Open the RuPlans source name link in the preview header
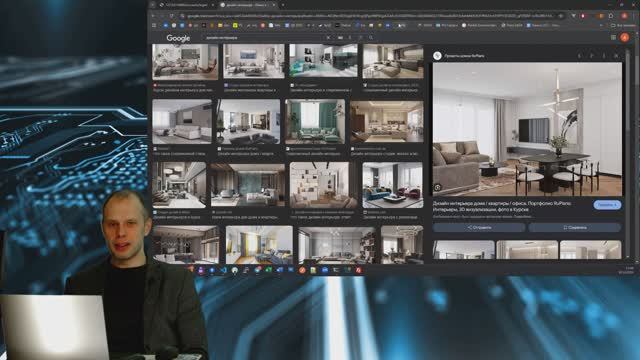 coord(464,56)
